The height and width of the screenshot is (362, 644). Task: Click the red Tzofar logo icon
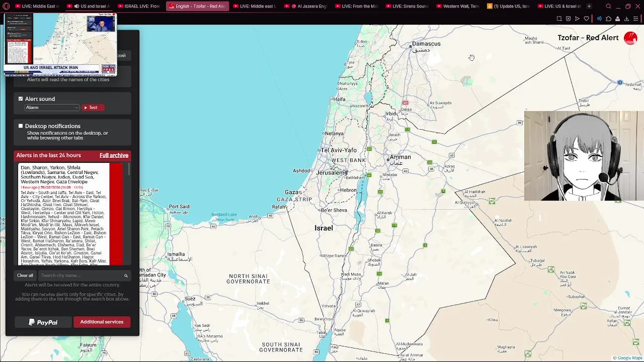coord(630,38)
